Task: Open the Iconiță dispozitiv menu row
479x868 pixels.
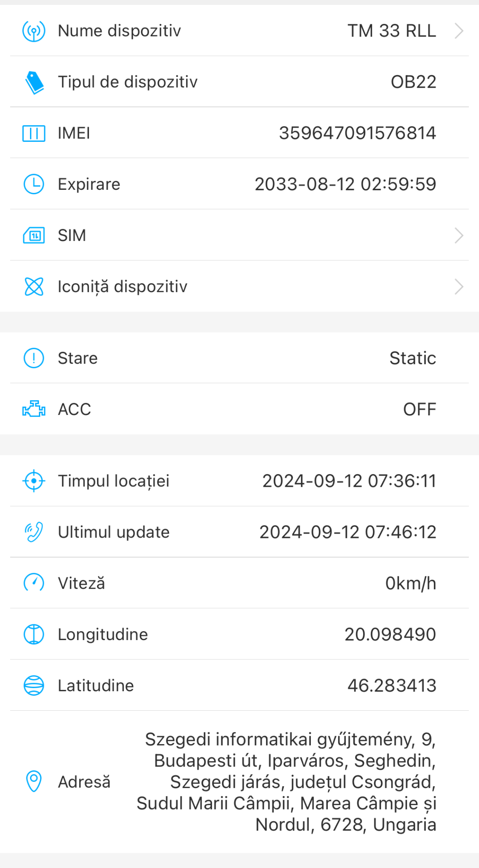Action: [240, 286]
